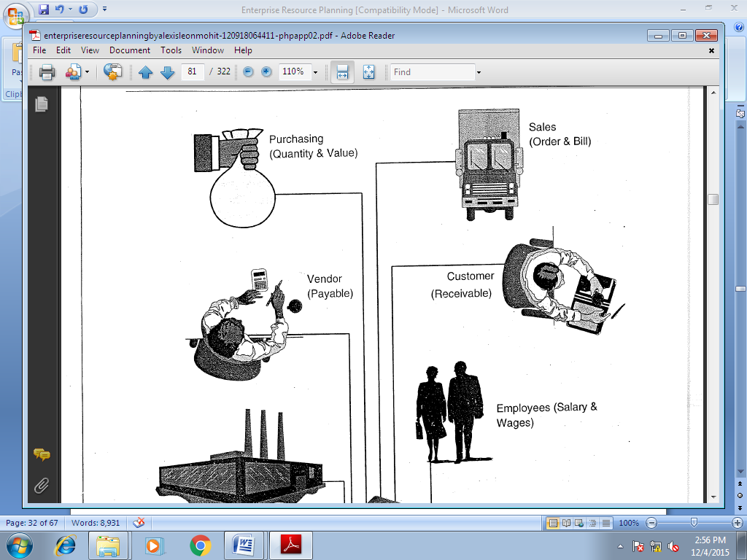Click the 110% zoom value field
The width and height of the screenshot is (747, 560).
295,71
